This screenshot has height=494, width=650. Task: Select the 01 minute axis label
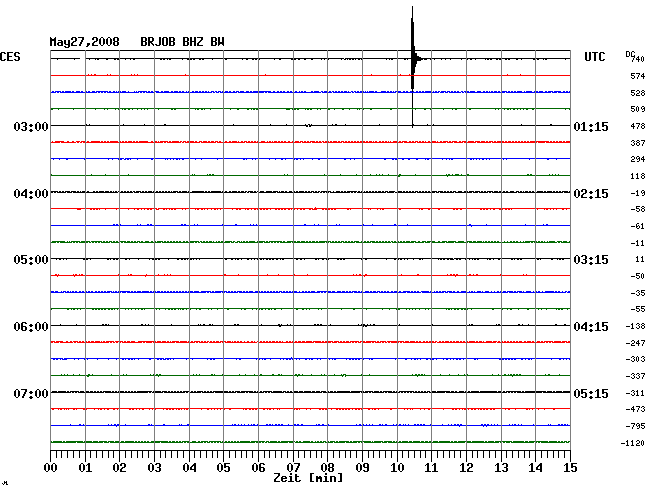85,468
